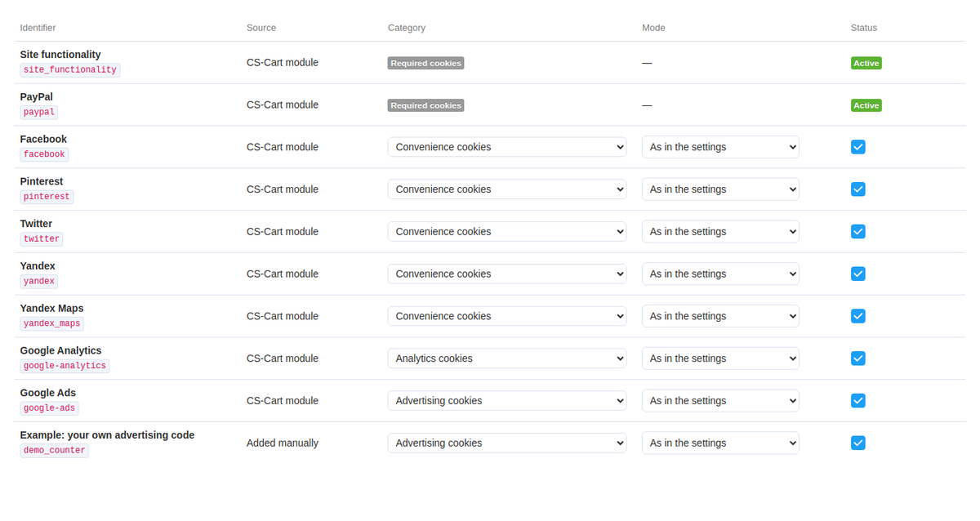Open the Pinterest category dropdown

(507, 189)
